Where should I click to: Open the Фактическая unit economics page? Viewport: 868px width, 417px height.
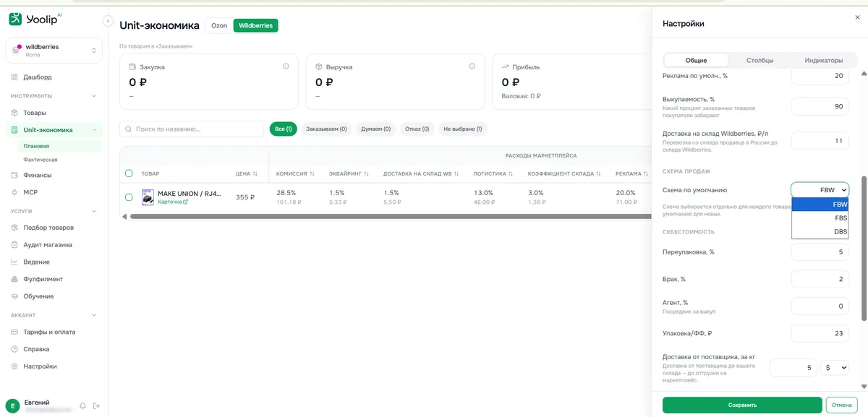click(x=41, y=160)
